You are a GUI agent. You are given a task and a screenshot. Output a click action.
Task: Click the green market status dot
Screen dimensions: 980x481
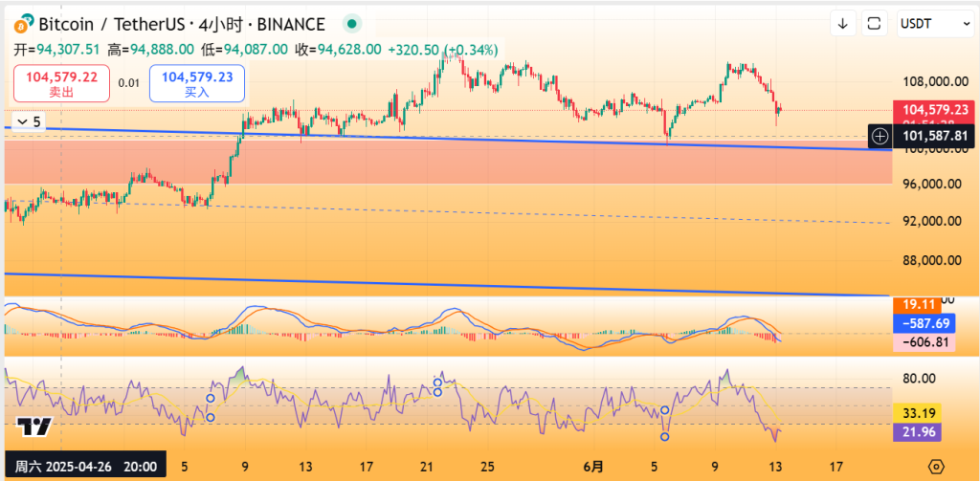(x=352, y=24)
